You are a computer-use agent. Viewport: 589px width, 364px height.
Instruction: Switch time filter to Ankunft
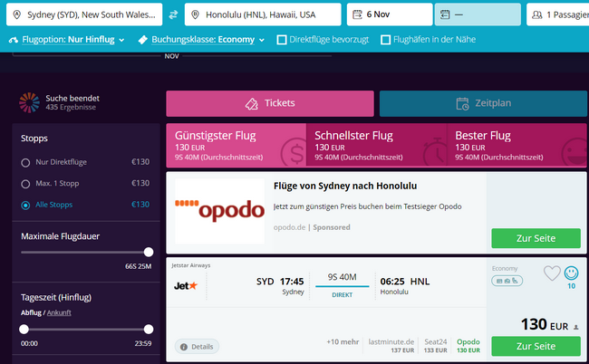(x=59, y=312)
